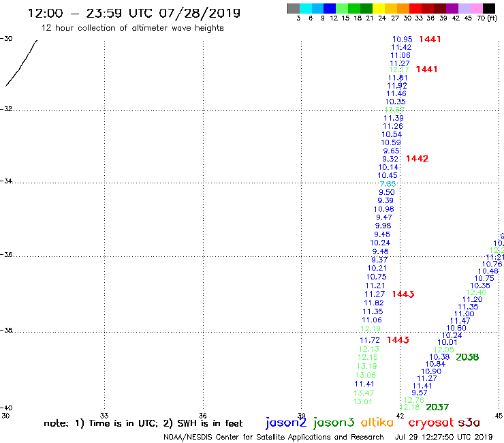This screenshot has width=504, height=443.
Task: Click the purple swatch in the color scale
Action: click(452, 8)
